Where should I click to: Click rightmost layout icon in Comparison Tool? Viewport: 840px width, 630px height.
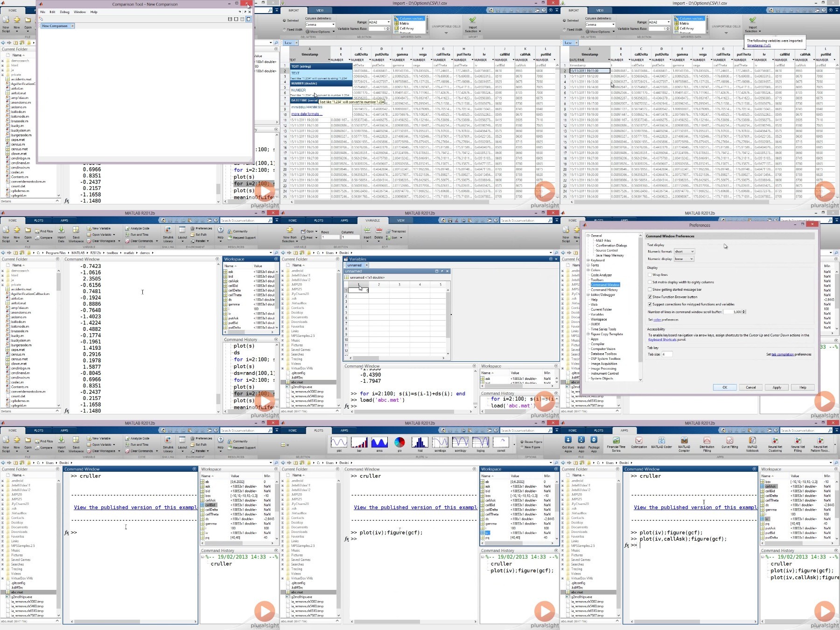(x=249, y=19)
